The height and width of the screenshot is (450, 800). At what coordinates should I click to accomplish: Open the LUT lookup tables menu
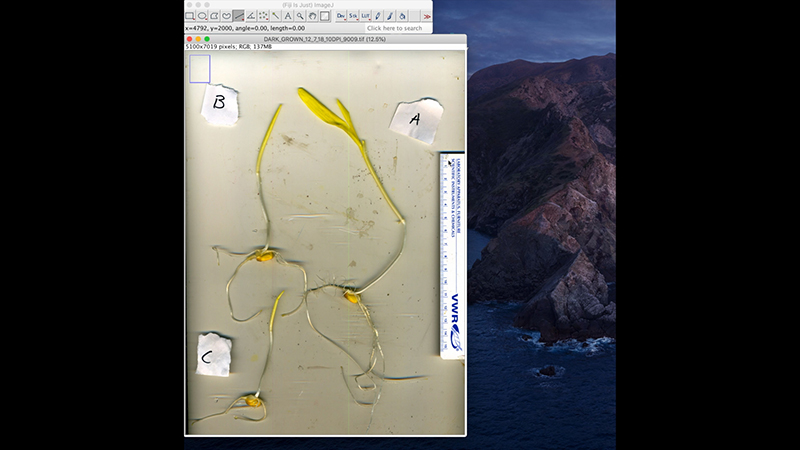pyautogui.click(x=365, y=16)
